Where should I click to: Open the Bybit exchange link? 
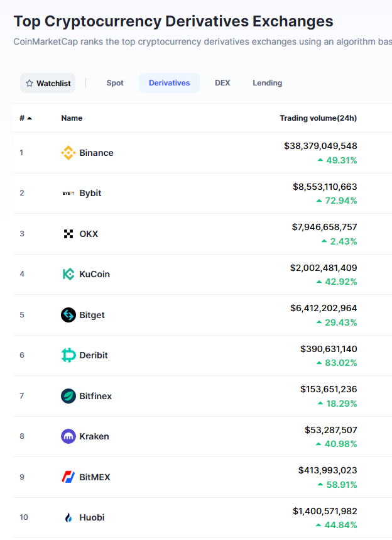point(90,193)
